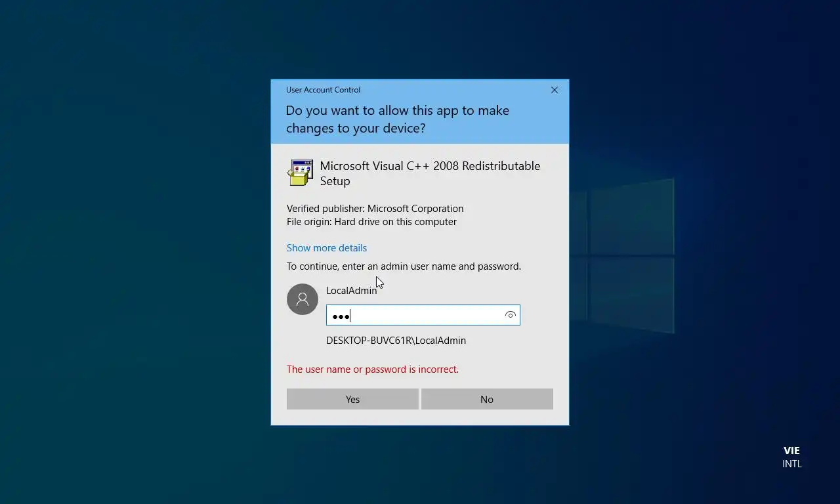840x504 pixels.
Task: Click the Yes button
Action: tap(352, 399)
